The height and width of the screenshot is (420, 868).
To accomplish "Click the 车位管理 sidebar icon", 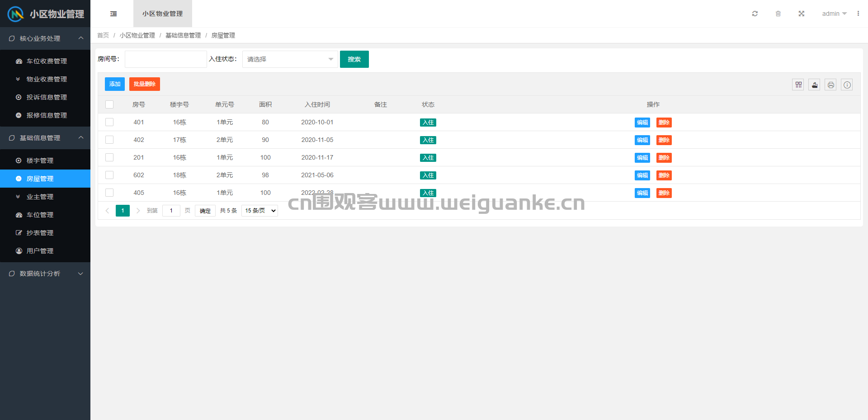I will [x=19, y=215].
